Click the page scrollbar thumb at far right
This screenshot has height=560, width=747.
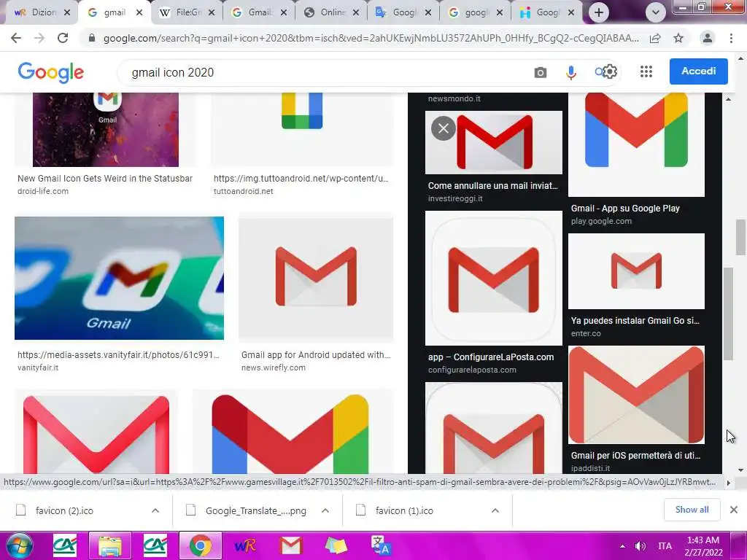(741, 237)
